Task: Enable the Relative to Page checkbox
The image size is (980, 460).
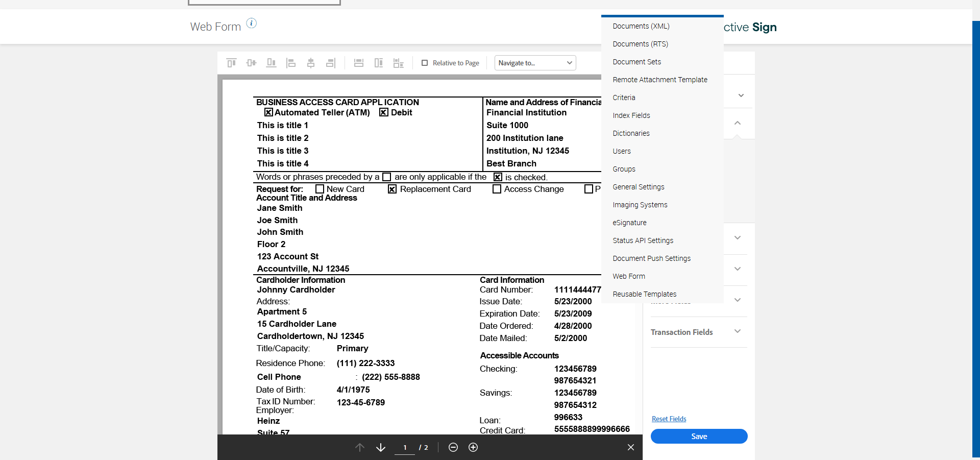Action: [425, 63]
